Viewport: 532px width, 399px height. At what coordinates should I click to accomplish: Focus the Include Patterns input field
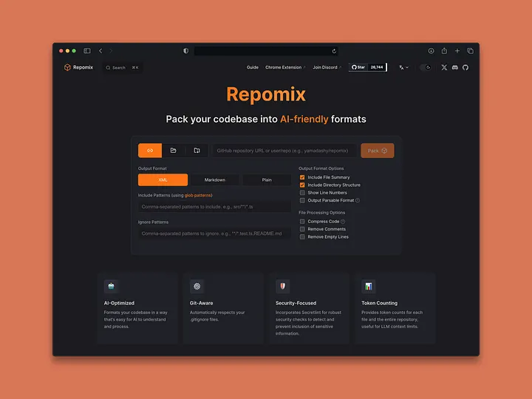[x=214, y=207]
